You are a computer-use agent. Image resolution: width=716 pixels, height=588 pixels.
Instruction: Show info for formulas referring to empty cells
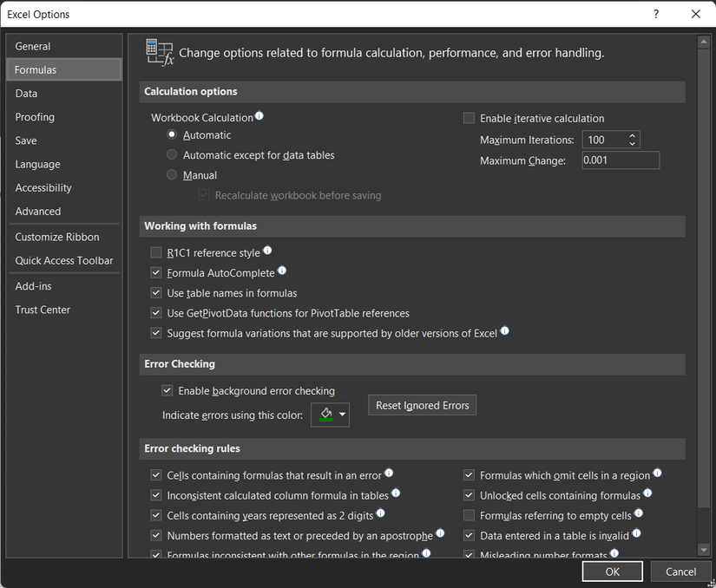(x=639, y=513)
